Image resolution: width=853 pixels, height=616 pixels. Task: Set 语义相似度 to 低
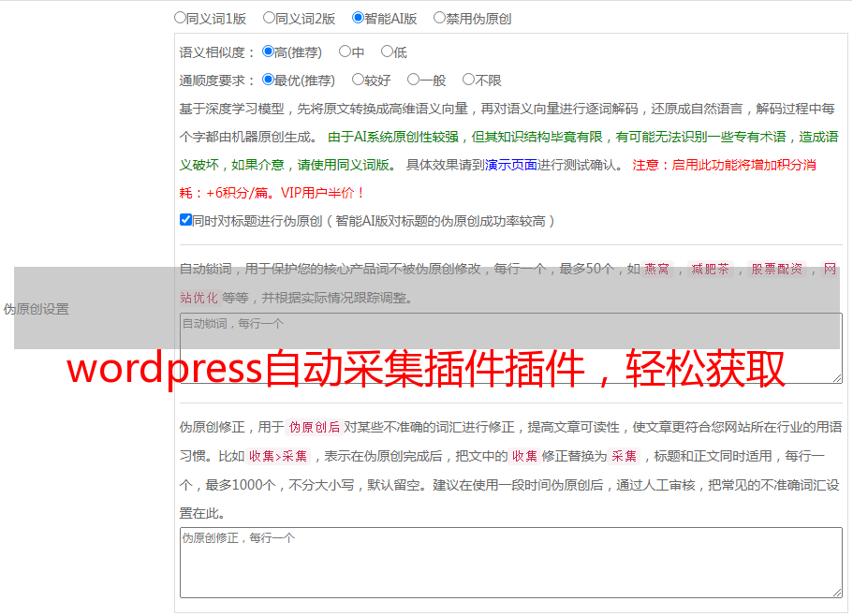[x=387, y=51]
